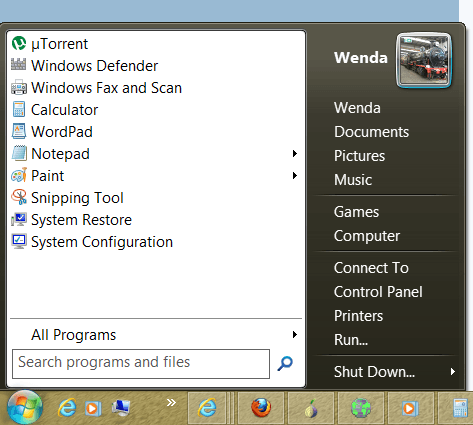Open the WordPad icon
The width and height of the screenshot is (473, 425).
pyautogui.click(x=19, y=131)
